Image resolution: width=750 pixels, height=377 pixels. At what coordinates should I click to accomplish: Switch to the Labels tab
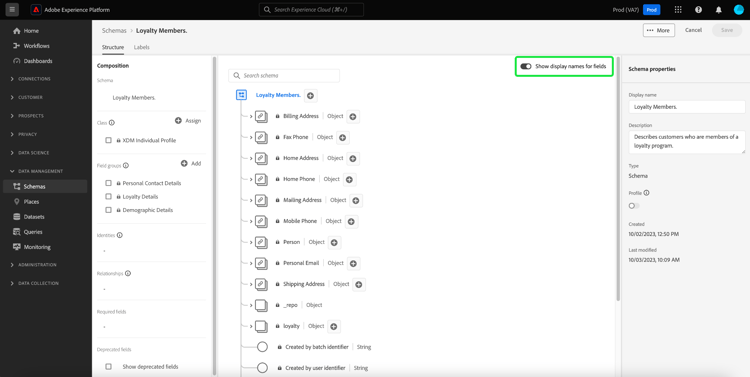coord(142,47)
